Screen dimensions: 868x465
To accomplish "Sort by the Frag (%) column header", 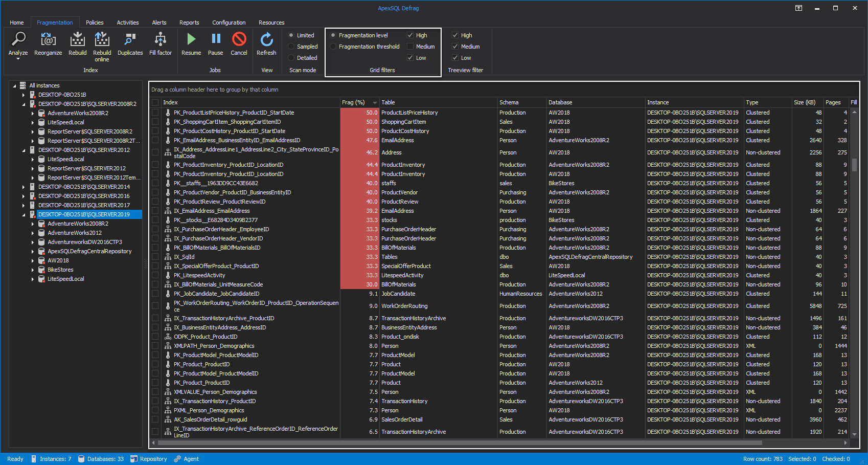I will point(359,102).
